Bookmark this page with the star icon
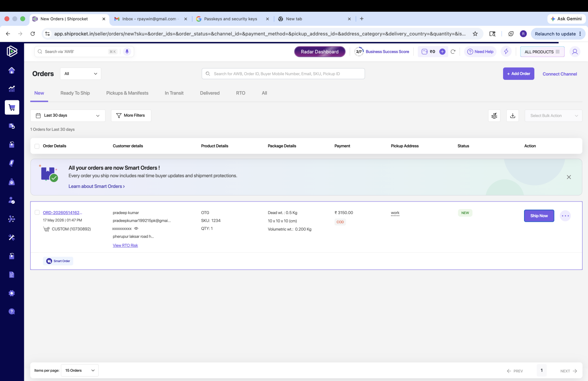This screenshot has height=381, width=588. (x=475, y=34)
